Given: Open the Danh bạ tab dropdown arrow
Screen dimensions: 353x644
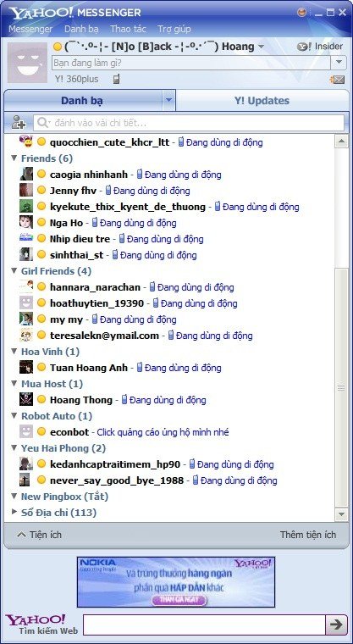Looking at the screenshot, I should tap(168, 100).
